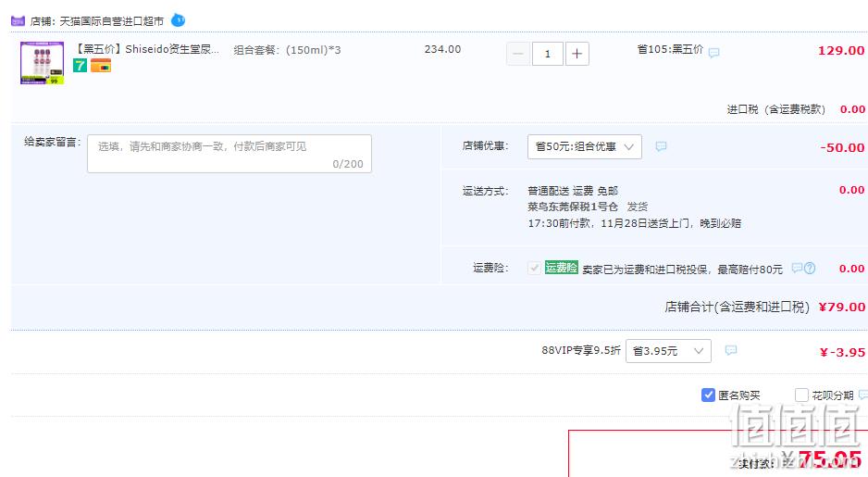Decrease quantity with the minus button
The height and width of the screenshot is (477, 868).
click(x=518, y=54)
